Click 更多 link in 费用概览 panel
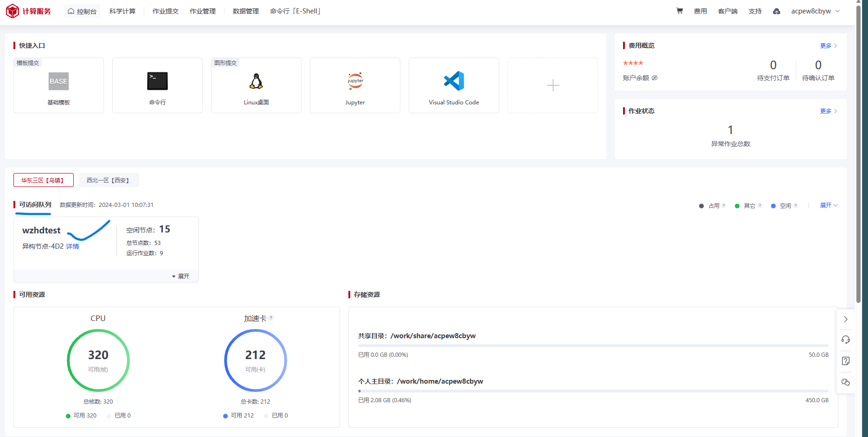Viewport: 868px width, 437px height. point(828,45)
